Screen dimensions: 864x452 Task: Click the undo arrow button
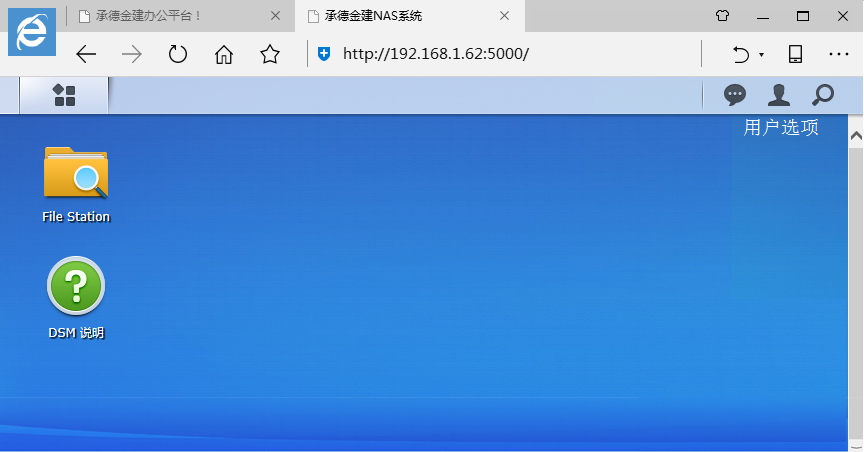[x=741, y=54]
